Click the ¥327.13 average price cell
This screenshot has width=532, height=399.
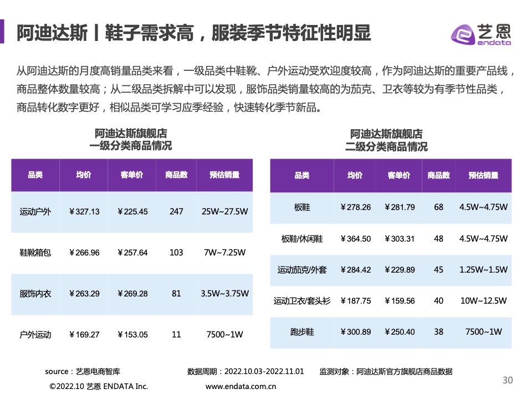(x=84, y=212)
